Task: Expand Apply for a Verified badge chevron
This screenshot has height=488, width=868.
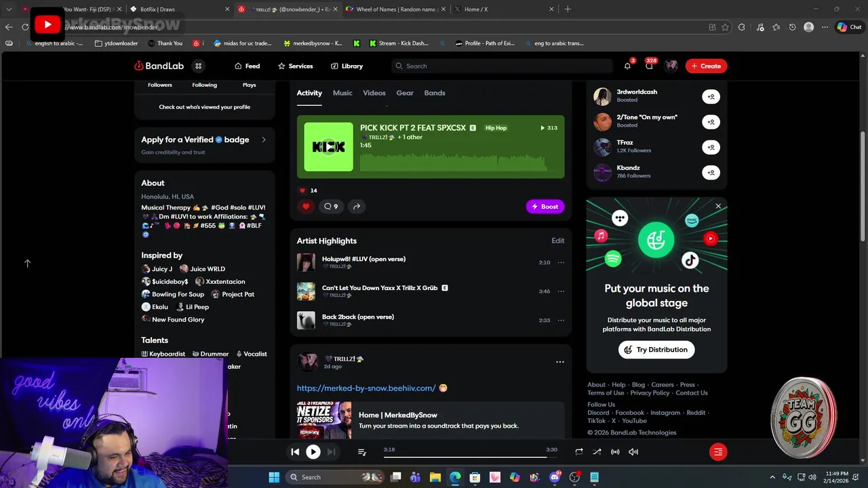Action: tap(264, 140)
